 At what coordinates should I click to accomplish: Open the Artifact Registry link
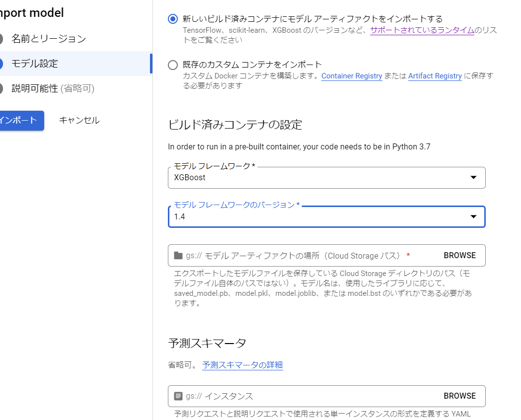pos(435,76)
